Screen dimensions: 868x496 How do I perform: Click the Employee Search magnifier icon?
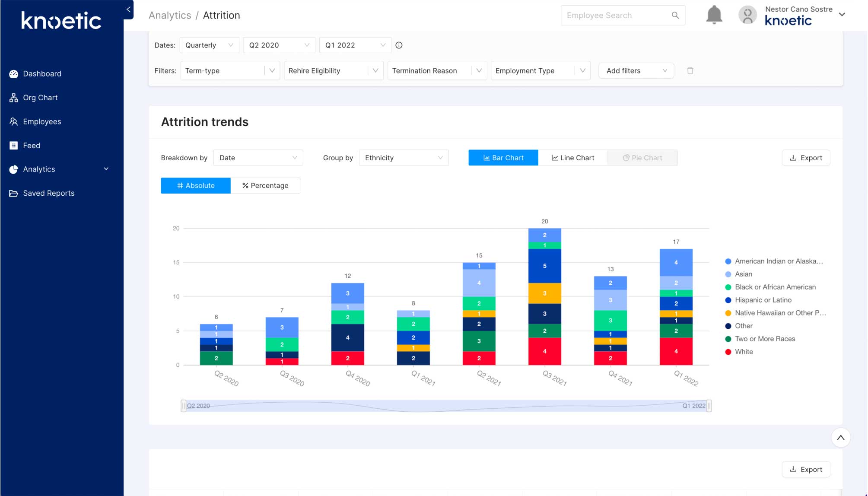click(675, 15)
